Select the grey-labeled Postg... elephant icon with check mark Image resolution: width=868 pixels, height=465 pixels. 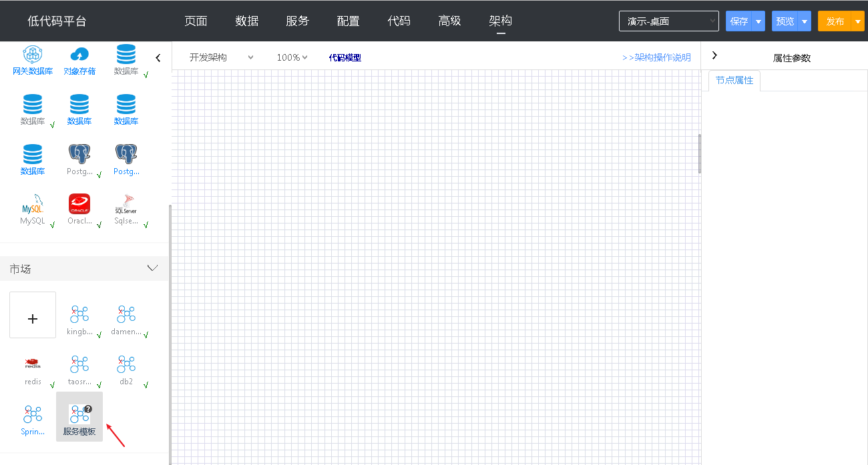tap(79, 154)
